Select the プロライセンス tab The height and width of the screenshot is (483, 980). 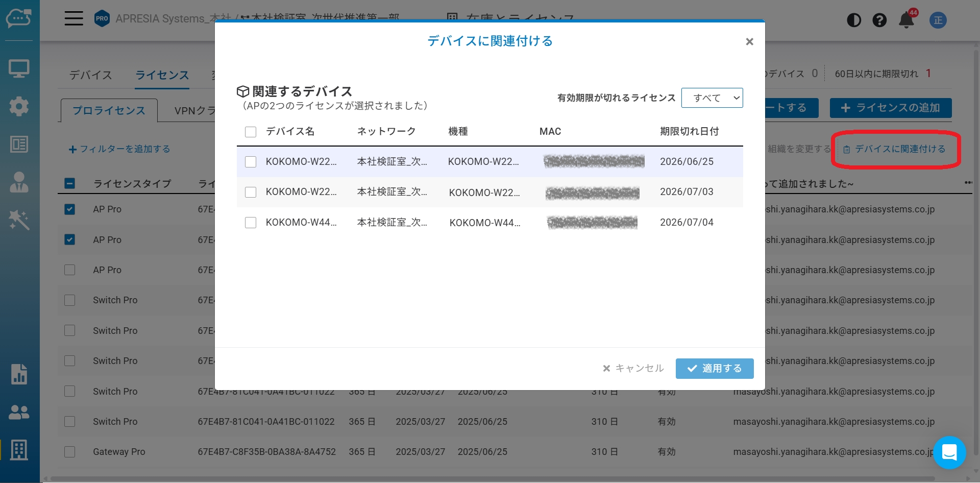point(109,111)
